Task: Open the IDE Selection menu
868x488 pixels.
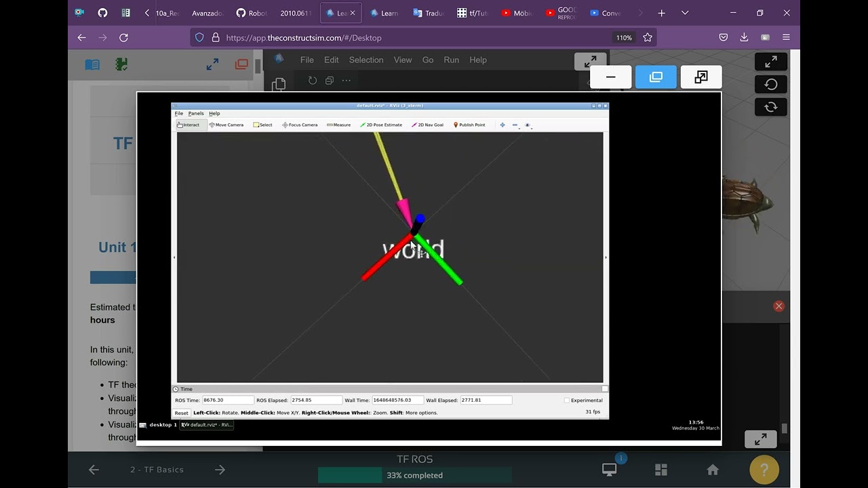Action: pyautogui.click(x=366, y=60)
